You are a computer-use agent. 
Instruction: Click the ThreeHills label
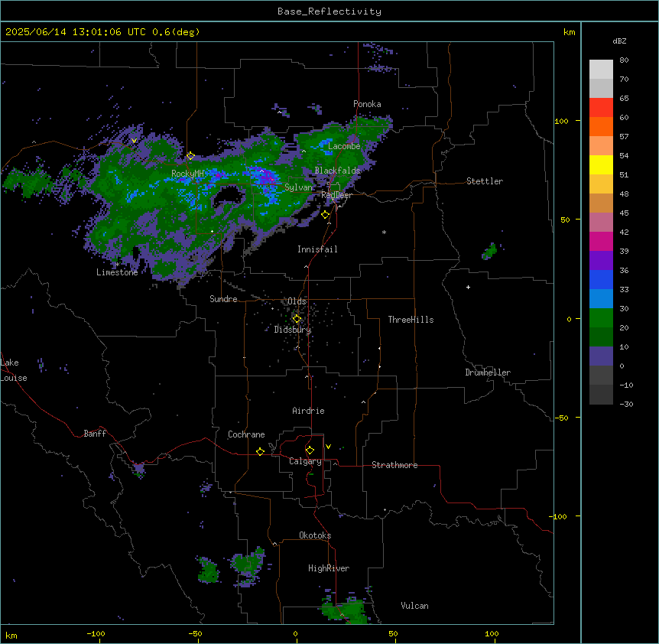coord(411,320)
